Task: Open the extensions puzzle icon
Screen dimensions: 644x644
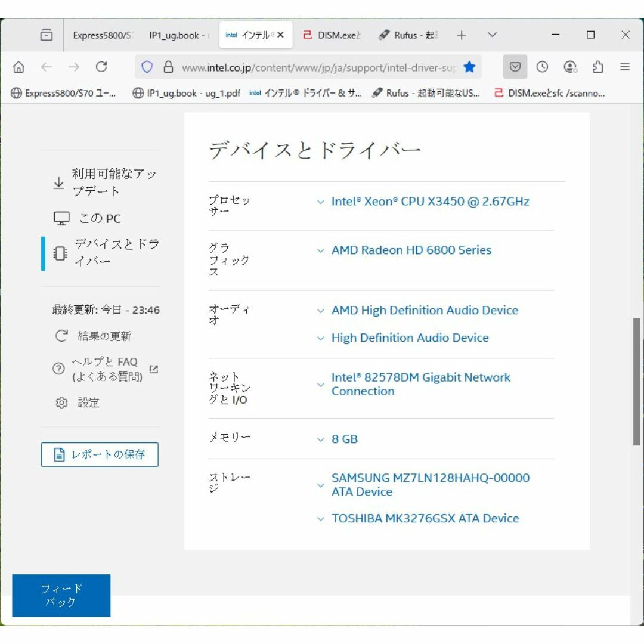Action: 598,67
